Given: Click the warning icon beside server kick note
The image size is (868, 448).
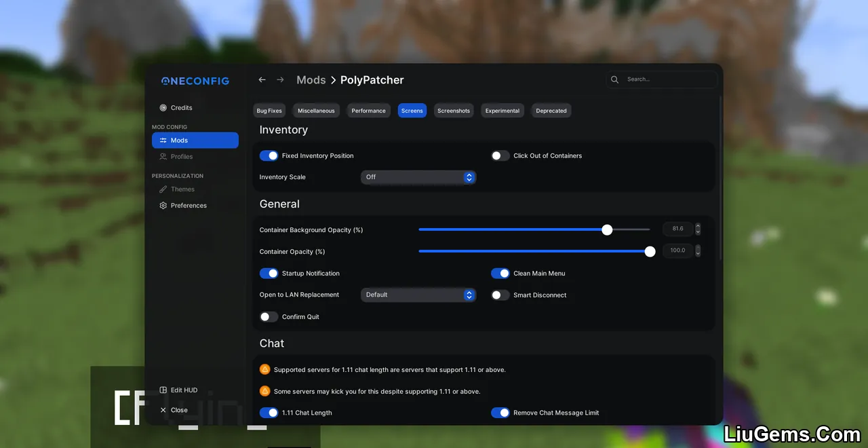Looking at the screenshot, I should point(265,391).
